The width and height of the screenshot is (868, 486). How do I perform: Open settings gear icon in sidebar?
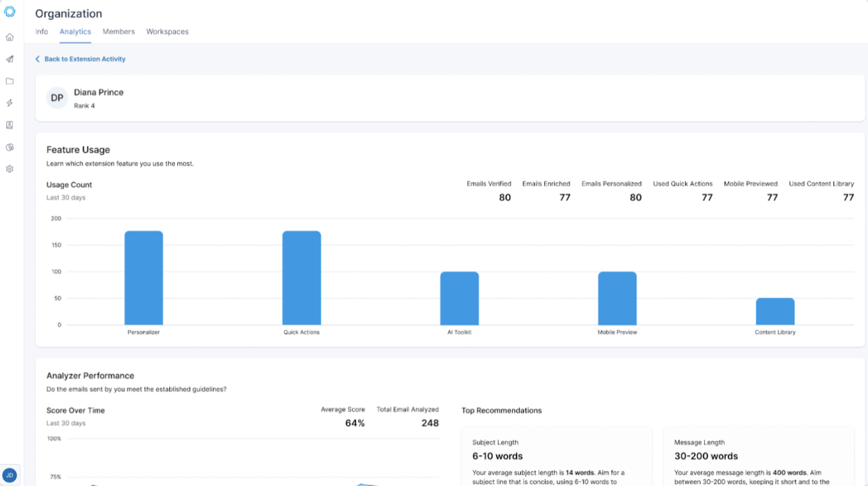click(x=10, y=169)
